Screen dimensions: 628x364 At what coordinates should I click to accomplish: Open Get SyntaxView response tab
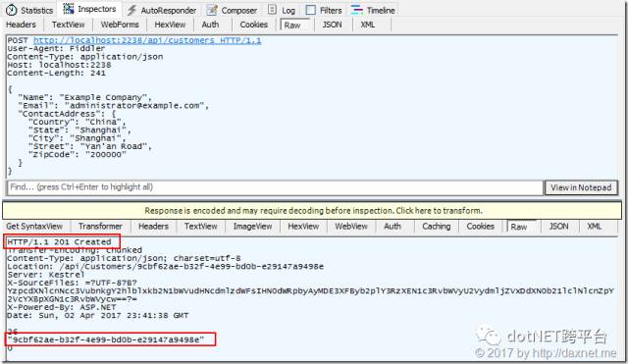coord(34,227)
